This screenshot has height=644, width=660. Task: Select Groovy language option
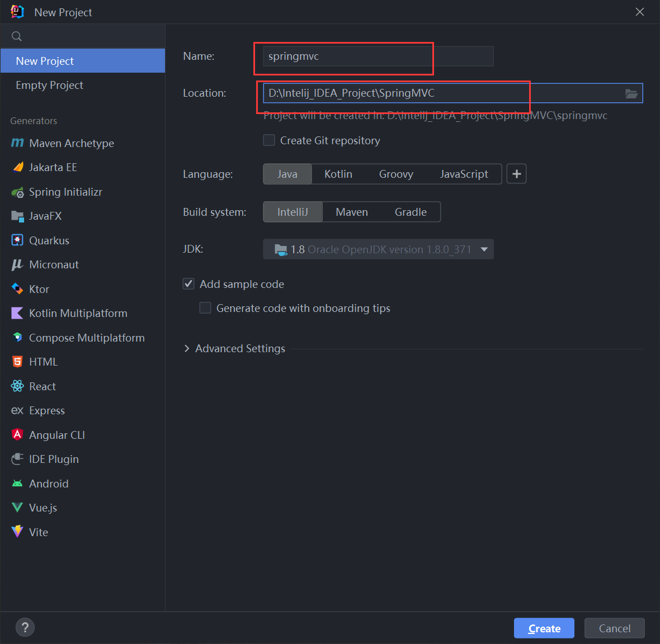tap(396, 174)
